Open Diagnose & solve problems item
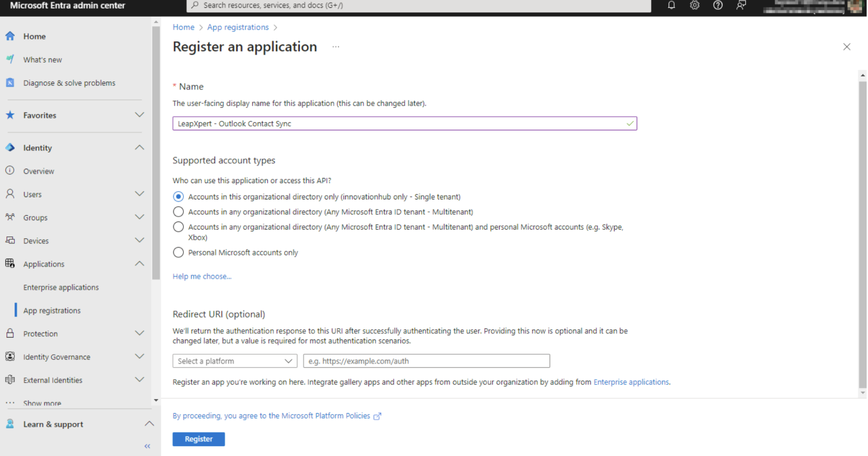This screenshot has height=456, width=868. [69, 83]
